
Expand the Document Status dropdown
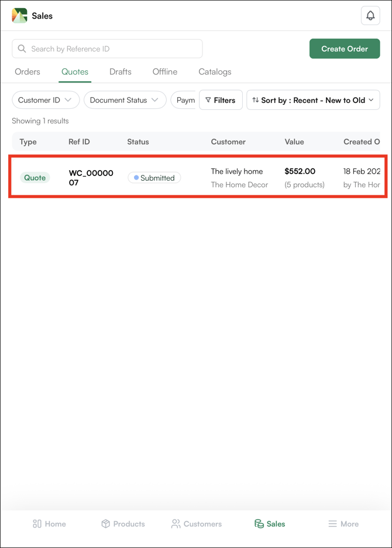click(x=124, y=100)
